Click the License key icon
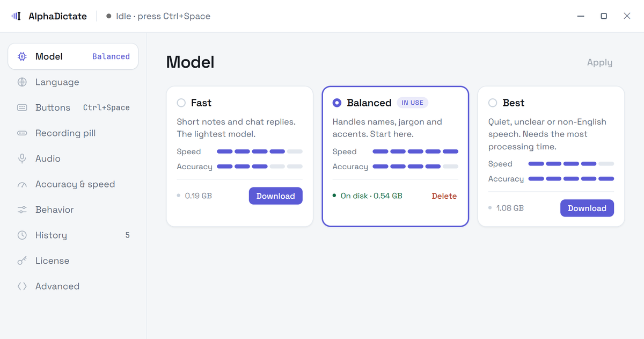Screen dimensions: 644x339 point(22,261)
